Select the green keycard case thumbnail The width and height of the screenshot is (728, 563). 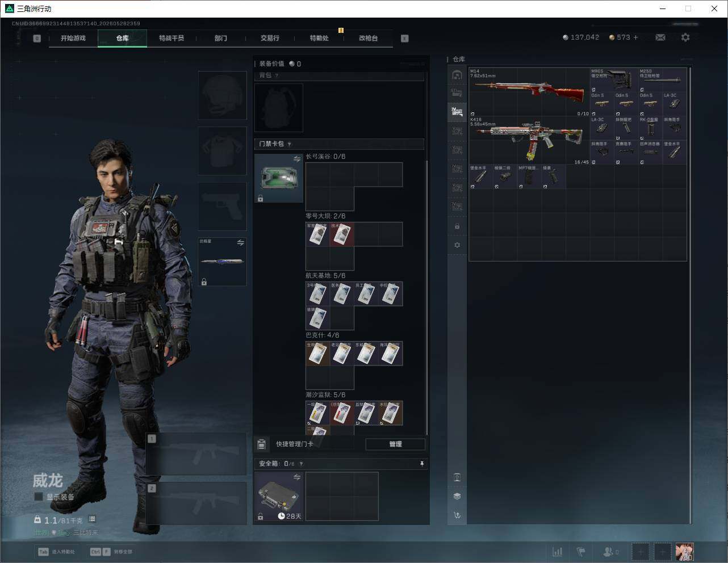click(279, 178)
